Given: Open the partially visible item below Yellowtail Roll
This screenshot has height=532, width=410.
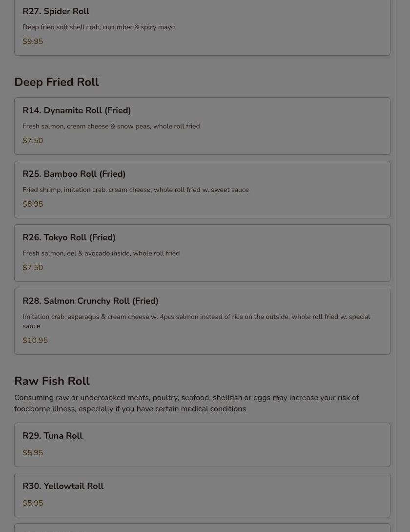Looking at the screenshot, I should click(202, 528).
